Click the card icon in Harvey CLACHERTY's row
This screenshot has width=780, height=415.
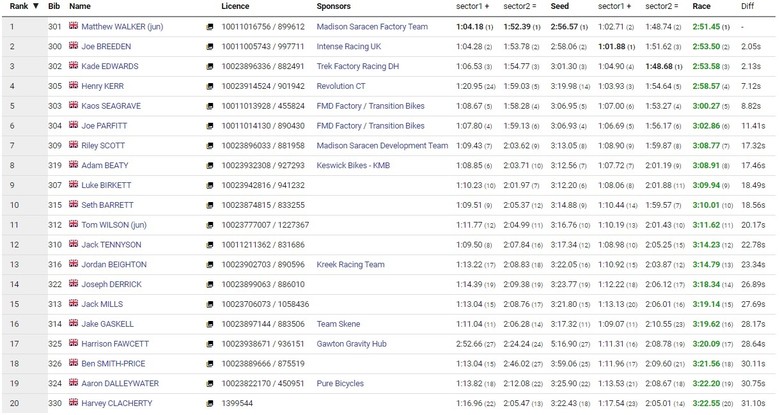(x=210, y=403)
